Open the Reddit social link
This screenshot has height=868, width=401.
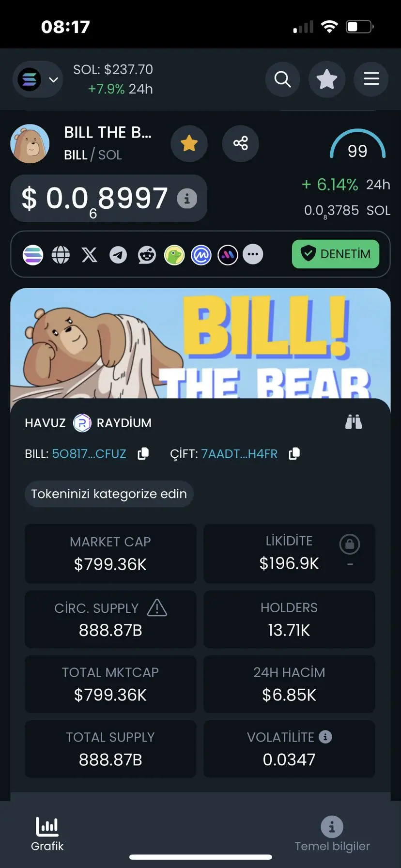[147, 254]
